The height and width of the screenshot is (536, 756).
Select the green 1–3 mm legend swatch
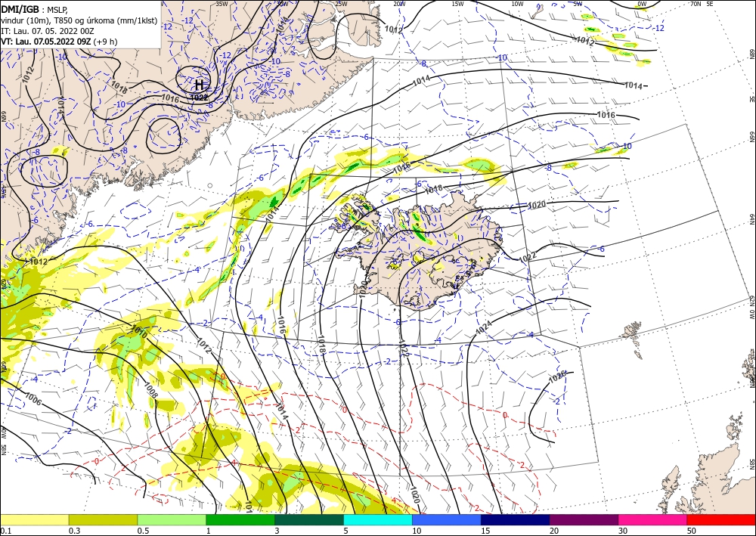point(240,519)
